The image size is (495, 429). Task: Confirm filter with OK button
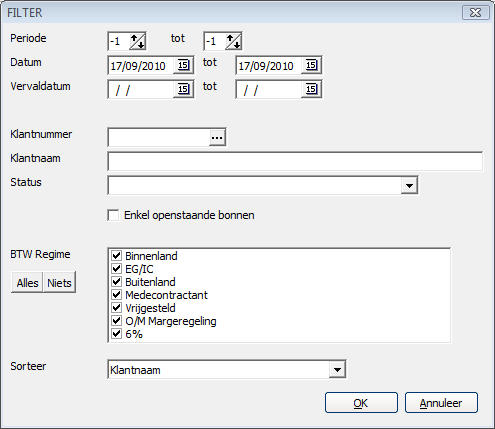pos(361,403)
